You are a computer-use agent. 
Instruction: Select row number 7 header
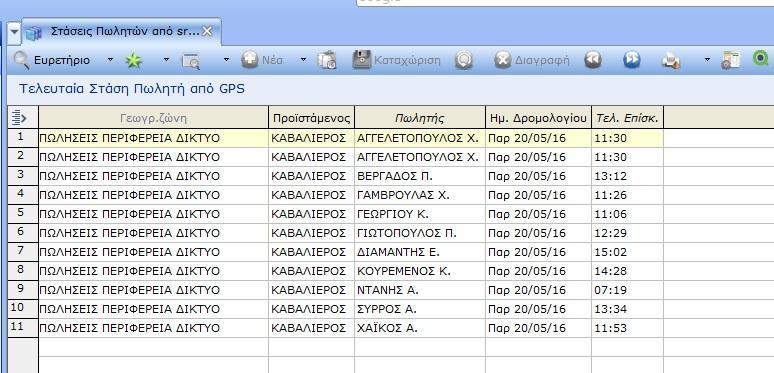pyautogui.click(x=23, y=252)
